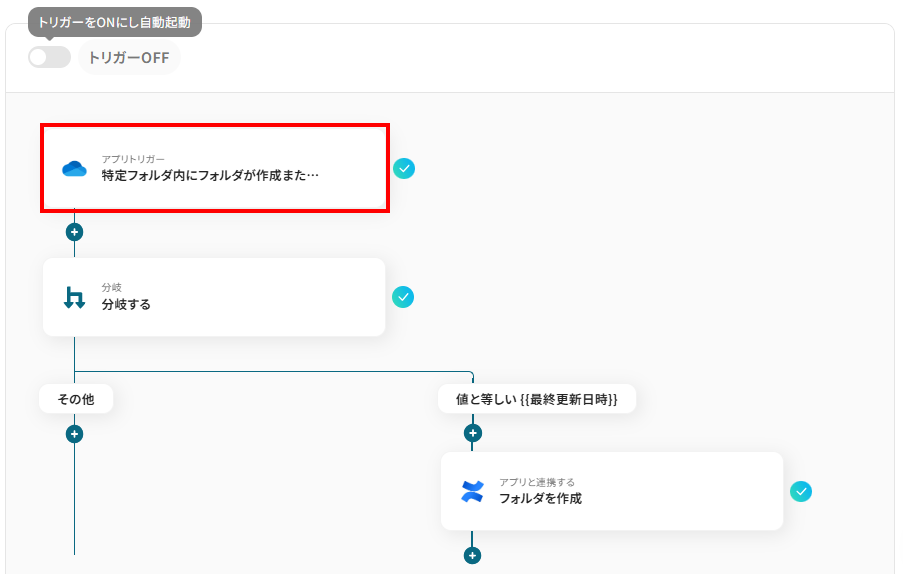This screenshot has width=903, height=574.
Task: Open the OneDrive app trigger card
Action: (215, 168)
